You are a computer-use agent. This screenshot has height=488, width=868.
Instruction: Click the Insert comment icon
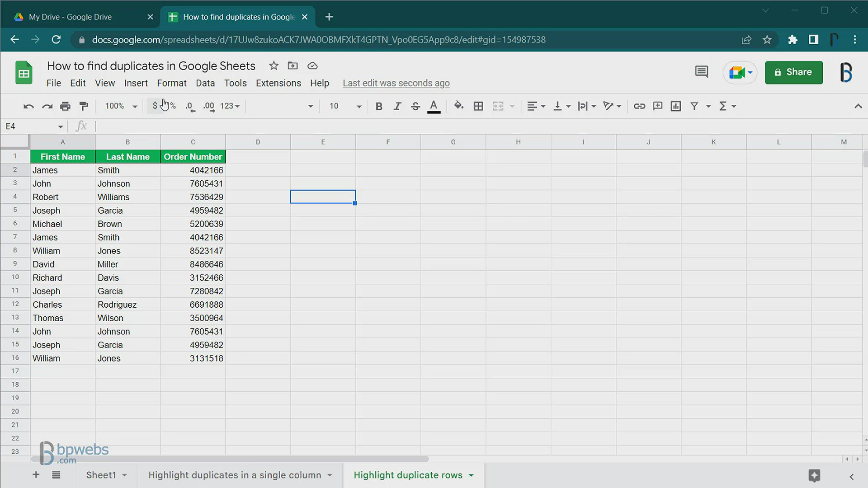coord(658,106)
